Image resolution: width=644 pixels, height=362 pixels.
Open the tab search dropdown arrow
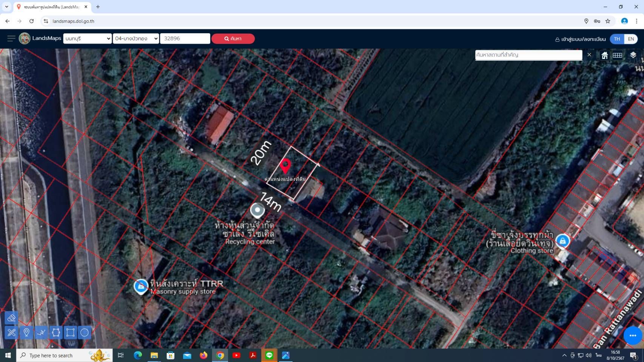click(6, 7)
